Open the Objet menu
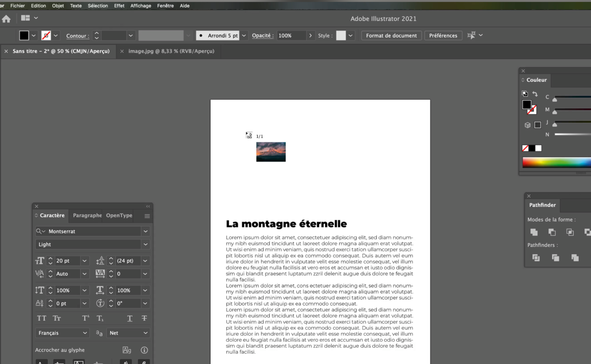This screenshot has height=364, width=591. click(58, 6)
